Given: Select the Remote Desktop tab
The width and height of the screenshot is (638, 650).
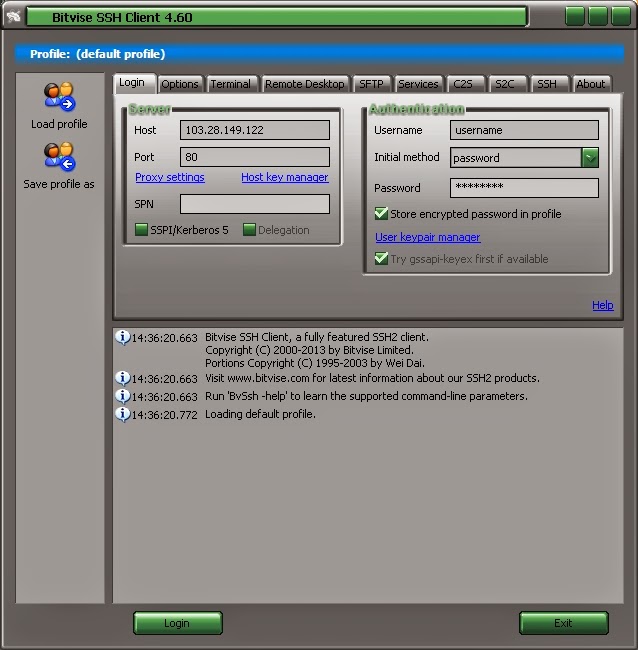Looking at the screenshot, I should [x=305, y=84].
